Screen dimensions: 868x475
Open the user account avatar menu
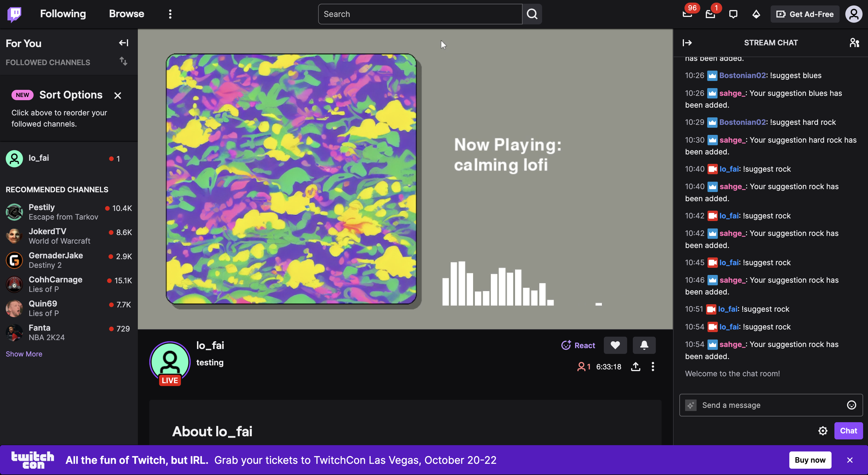coord(853,14)
